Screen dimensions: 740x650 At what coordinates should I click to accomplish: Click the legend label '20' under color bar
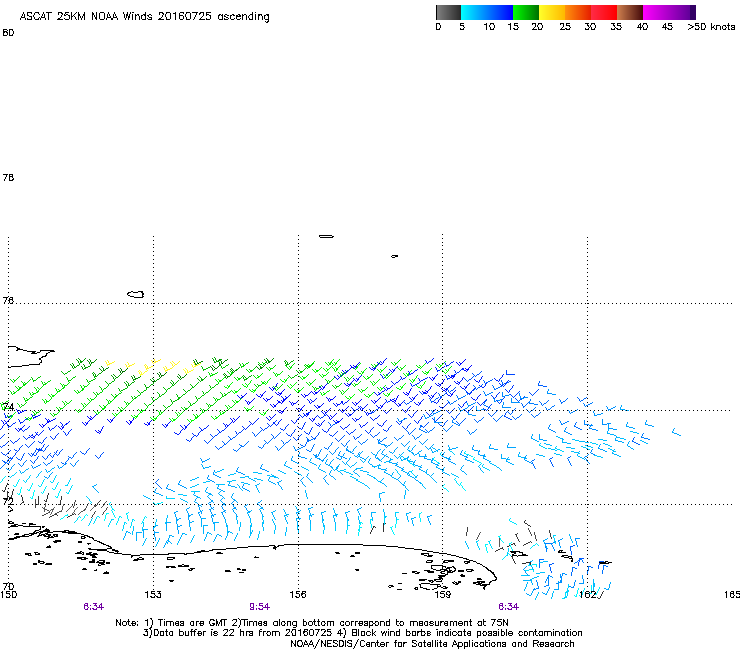coord(537,27)
